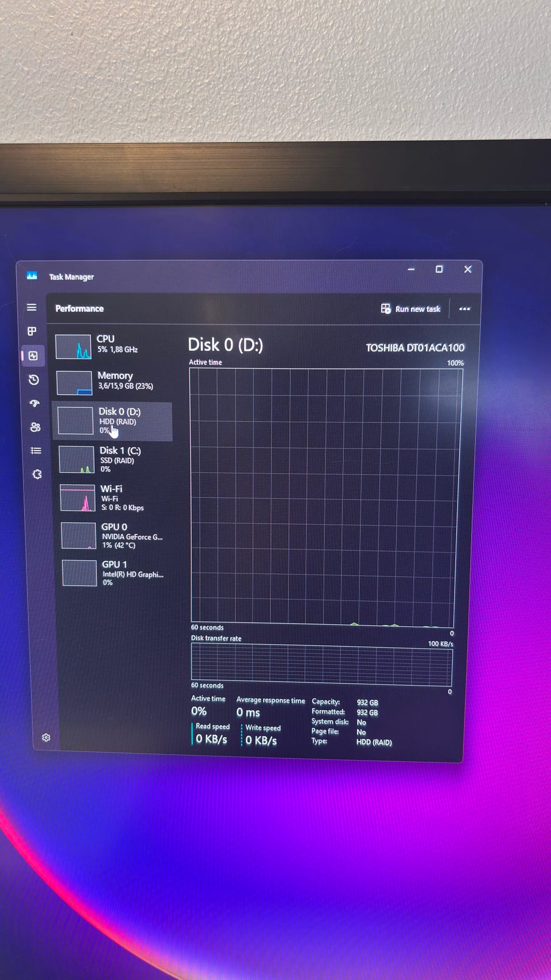Click the Task Manager app icon in the title bar
551x980 pixels.
click(x=32, y=276)
